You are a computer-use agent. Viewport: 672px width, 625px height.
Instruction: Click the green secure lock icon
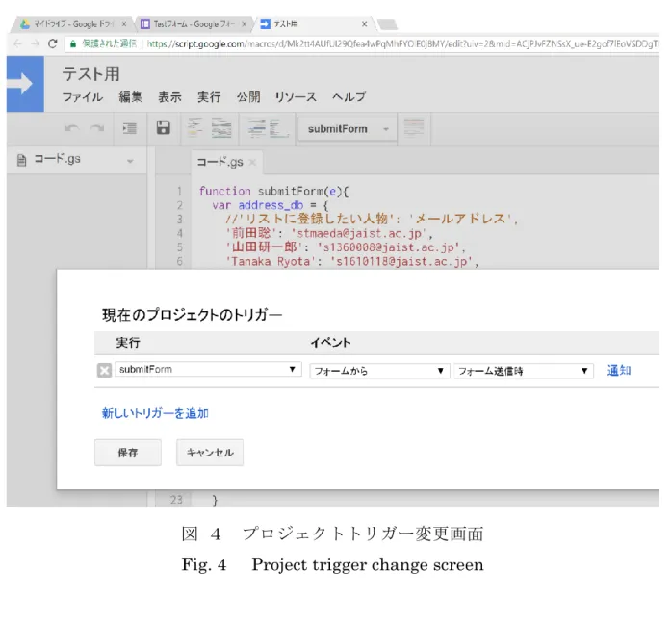[73, 43]
